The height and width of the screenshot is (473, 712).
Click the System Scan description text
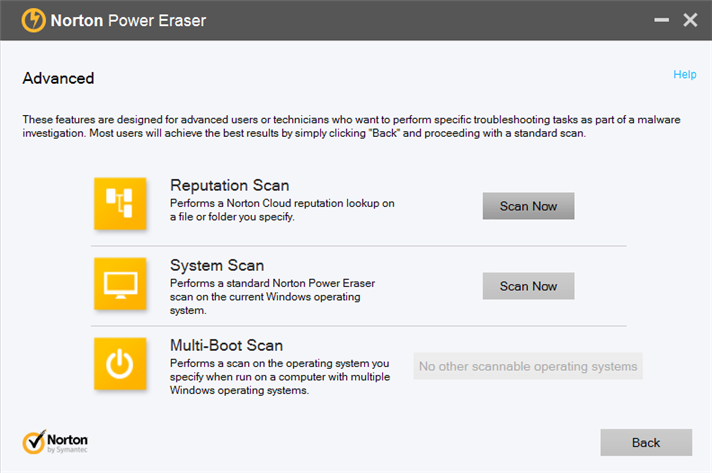(272, 290)
